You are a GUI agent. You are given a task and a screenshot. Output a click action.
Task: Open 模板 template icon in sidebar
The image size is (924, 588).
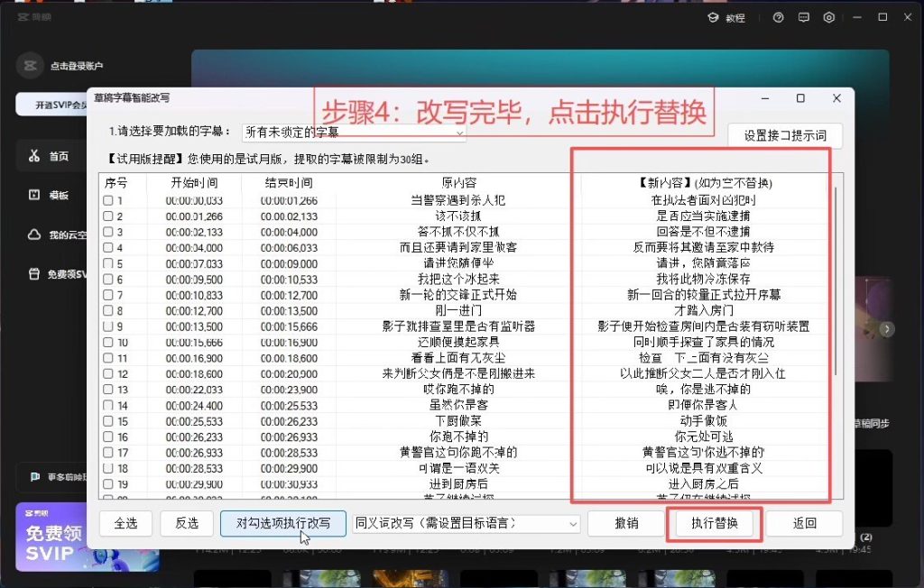tap(34, 195)
